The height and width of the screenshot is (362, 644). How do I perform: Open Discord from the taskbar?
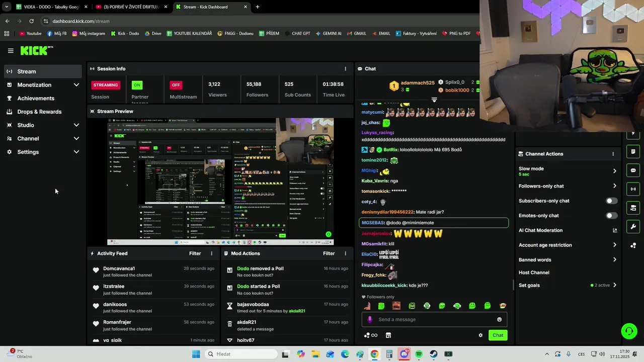404,354
